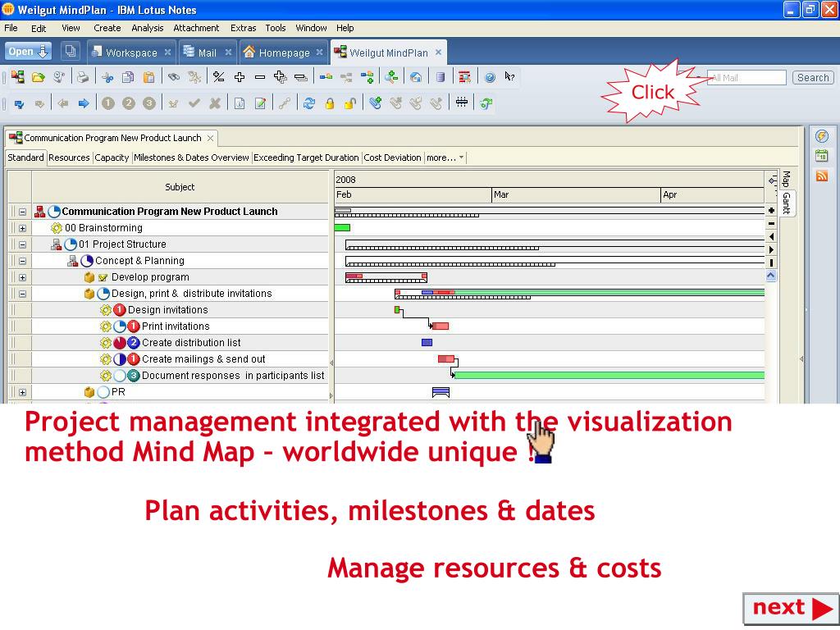The height and width of the screenshot is (630, 840).
Task: Zoom out Gantt with minus button
Action: point(771,223)
